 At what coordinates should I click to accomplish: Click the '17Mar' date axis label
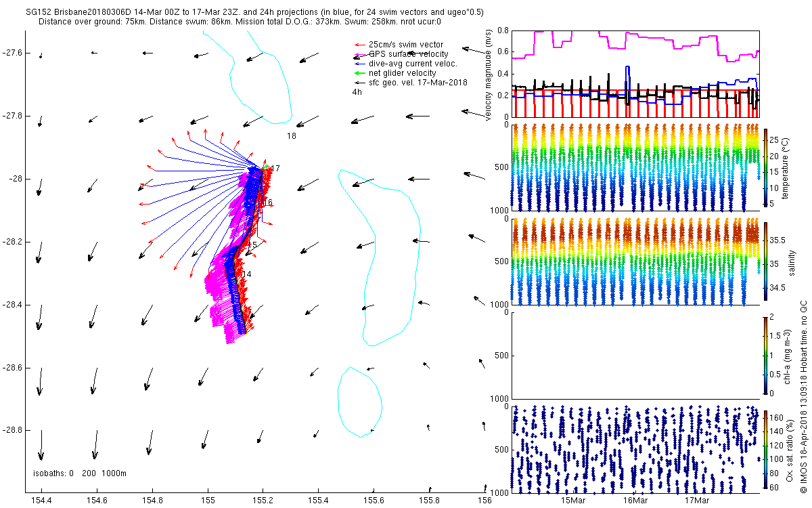[696, 501]
